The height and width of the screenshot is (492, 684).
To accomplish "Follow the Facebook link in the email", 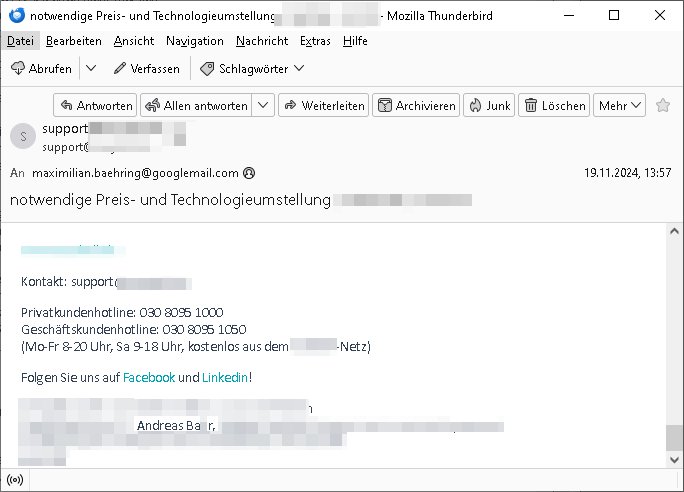I will (x=148, y=377).
